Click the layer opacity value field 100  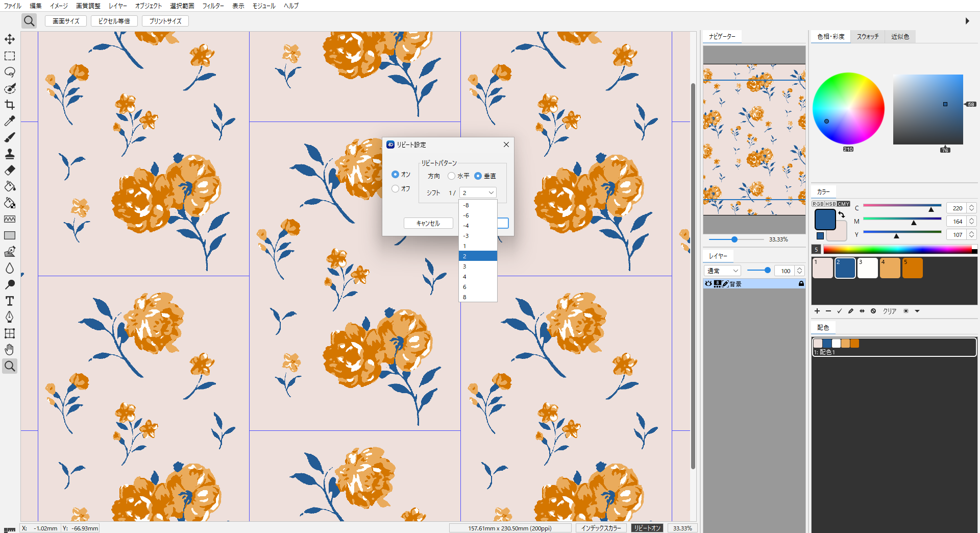tap(786, 271)
